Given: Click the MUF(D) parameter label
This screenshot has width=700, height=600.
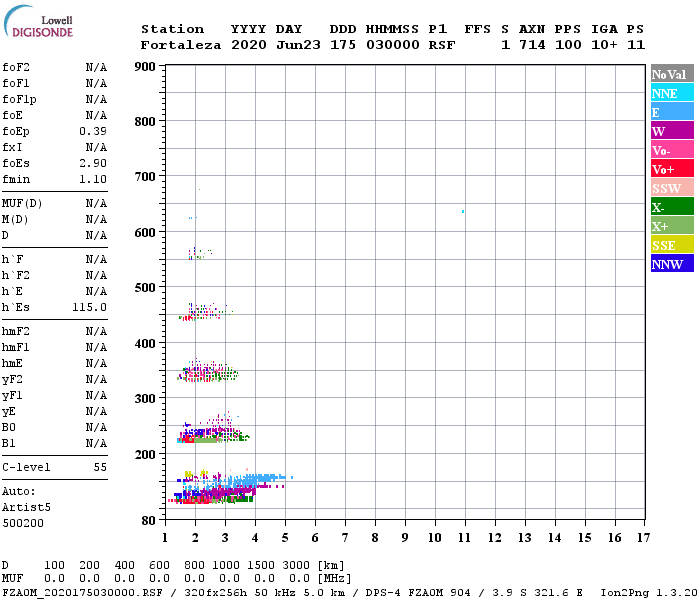Looking at the screenshot, I should pos(22,204).
